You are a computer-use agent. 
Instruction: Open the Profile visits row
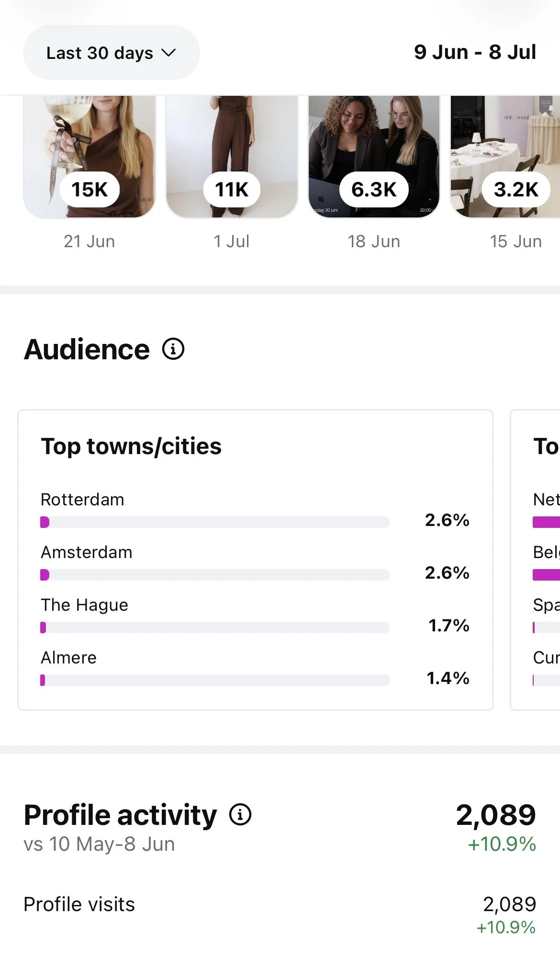pyautogui.click(x=280, y=914)
